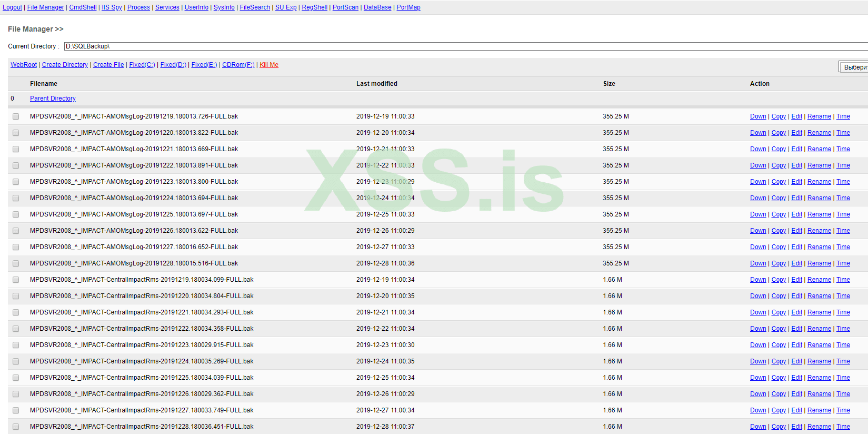868x434 pixels.
Task: Click Copy for AOMsgLog-20191222 backup
Action: pos(779,165)
